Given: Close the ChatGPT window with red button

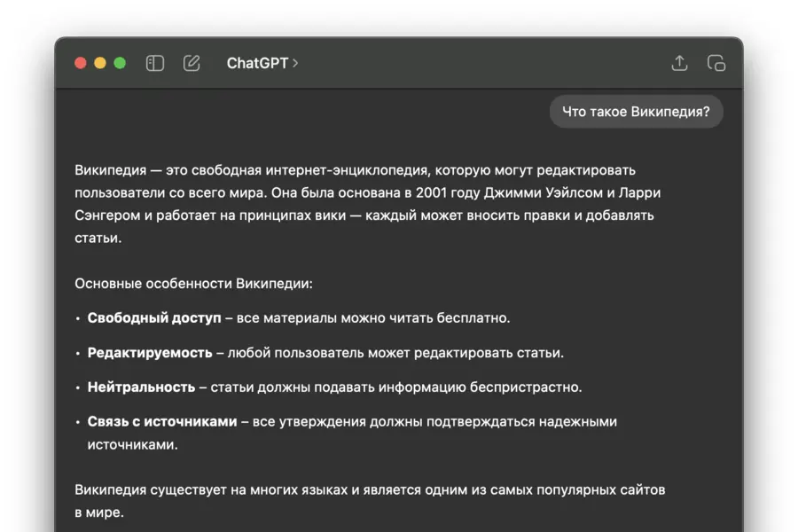Looking at the screenshot, I should [81, 63].
